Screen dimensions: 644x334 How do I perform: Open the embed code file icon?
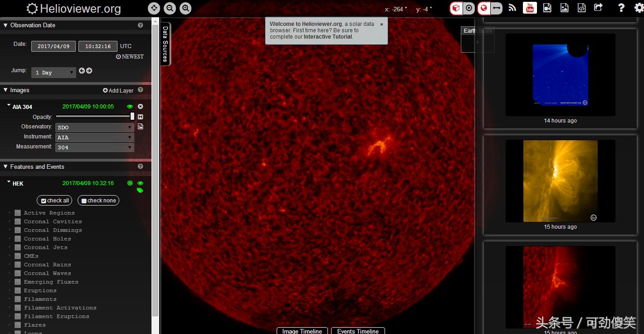point(581,8)
